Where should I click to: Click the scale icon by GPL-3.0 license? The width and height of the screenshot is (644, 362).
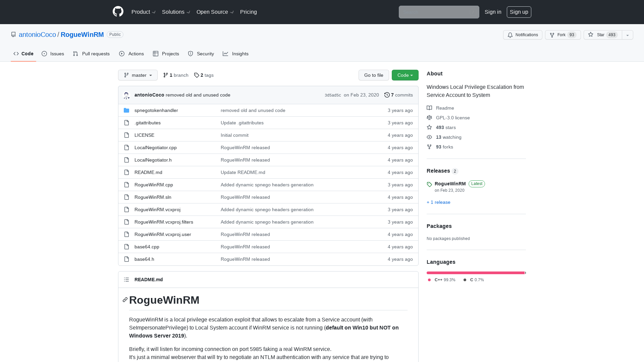429,118
